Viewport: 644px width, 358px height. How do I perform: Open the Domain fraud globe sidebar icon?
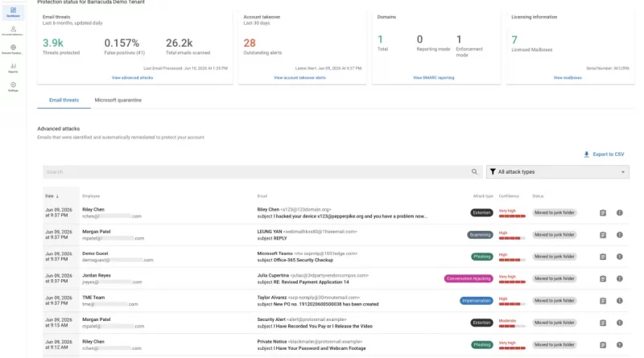tap(13, 49)
